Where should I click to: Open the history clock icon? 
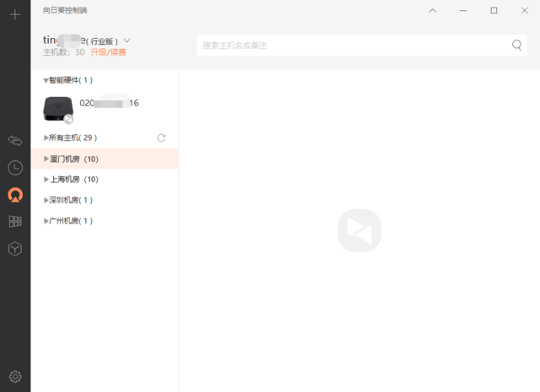14,168
